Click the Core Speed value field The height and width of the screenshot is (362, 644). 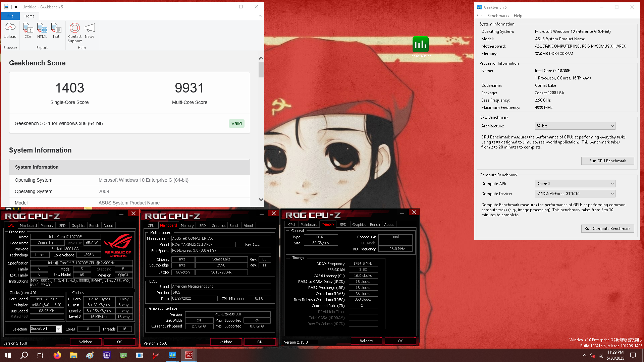coord(47,299)
